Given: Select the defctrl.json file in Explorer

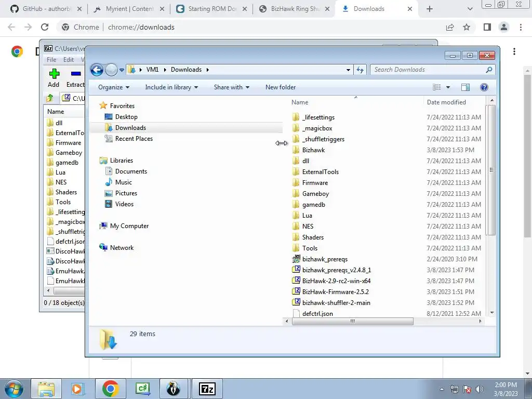Looking at the screenshot, I should [317, 313].
